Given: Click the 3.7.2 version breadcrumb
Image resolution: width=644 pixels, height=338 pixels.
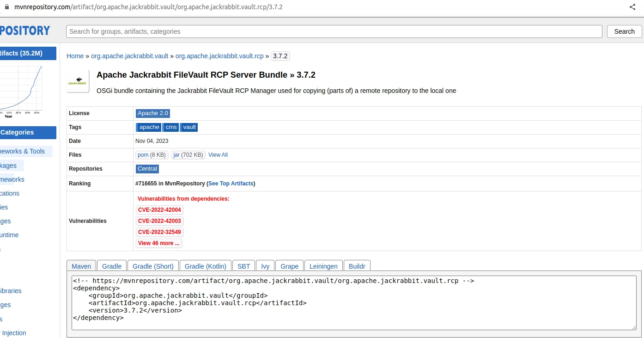Looking at the screenshot, I should coord(280,56).
